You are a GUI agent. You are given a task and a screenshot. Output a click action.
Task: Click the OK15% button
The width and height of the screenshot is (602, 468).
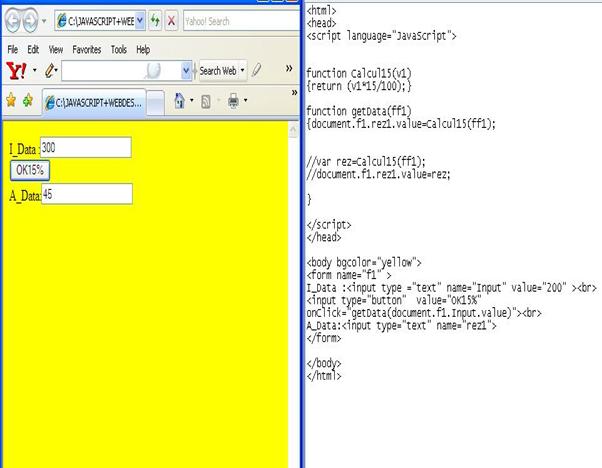coord(30,170)
